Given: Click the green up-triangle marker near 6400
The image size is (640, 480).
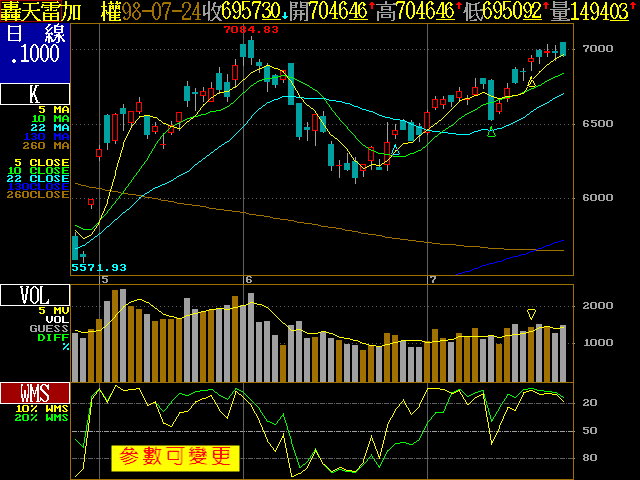Looking at the screenshot, I should 491,133.
